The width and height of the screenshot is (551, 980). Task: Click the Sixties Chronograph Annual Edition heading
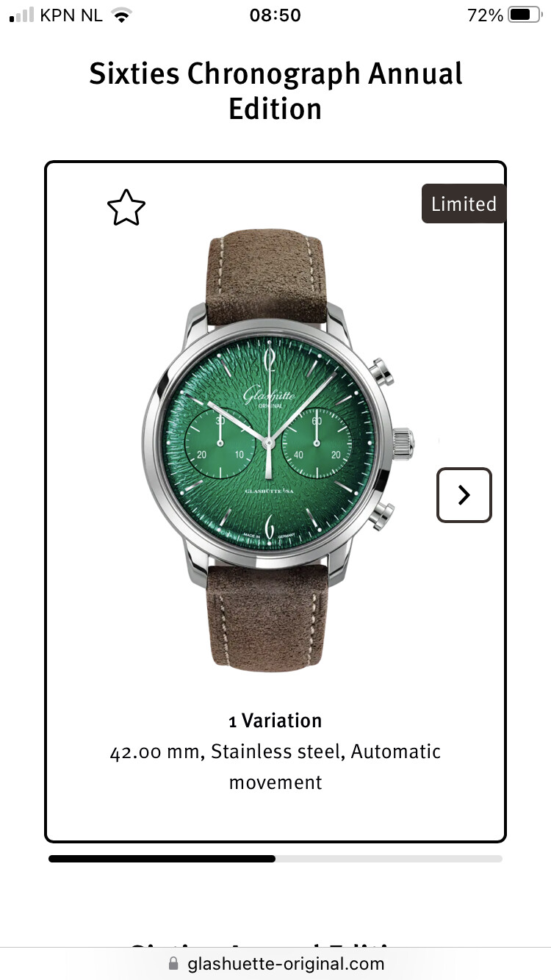tap(275, 91)
